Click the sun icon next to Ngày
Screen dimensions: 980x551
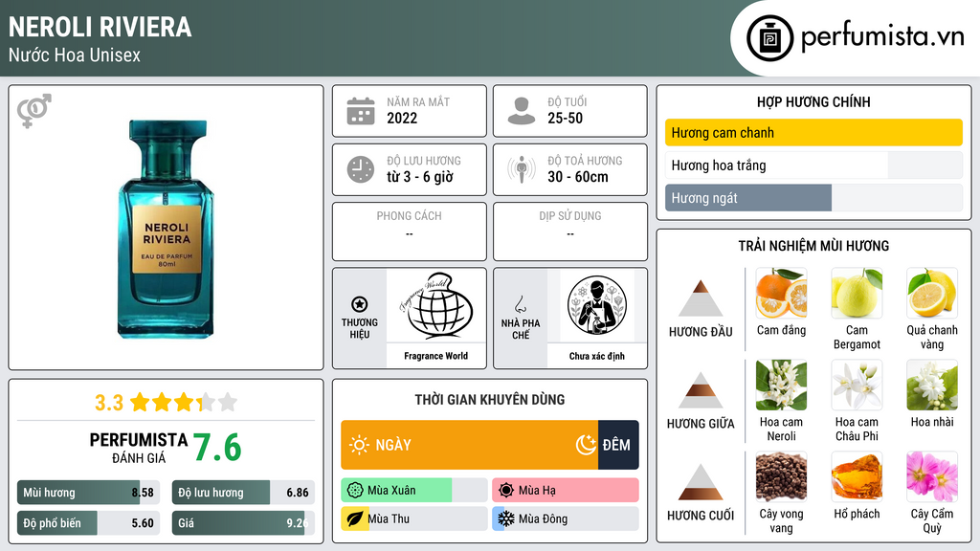click(360, 445)
